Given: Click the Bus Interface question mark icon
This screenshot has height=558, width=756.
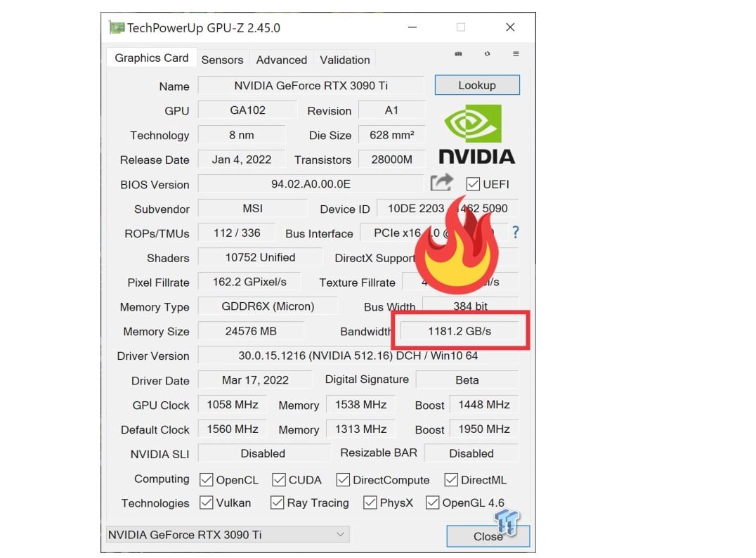Looking at the screenshot, I should pyautogui.click(x=516, y=232).
